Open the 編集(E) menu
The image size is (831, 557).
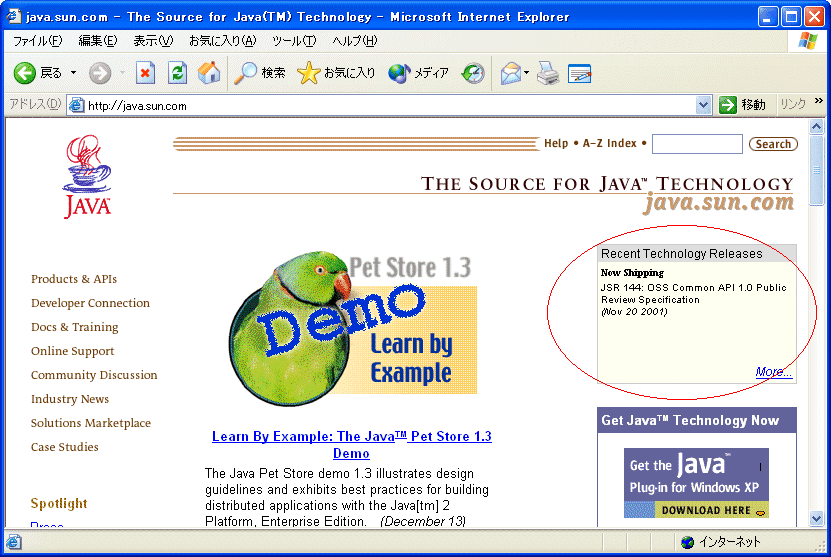coord(98,41)
